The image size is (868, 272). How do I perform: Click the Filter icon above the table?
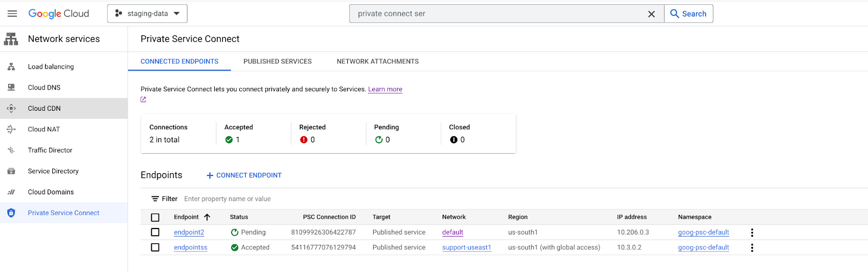(155, 199)
